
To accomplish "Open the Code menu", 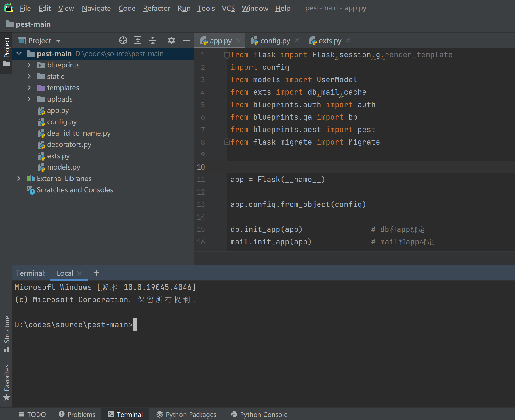I will (x=127, y=8).
